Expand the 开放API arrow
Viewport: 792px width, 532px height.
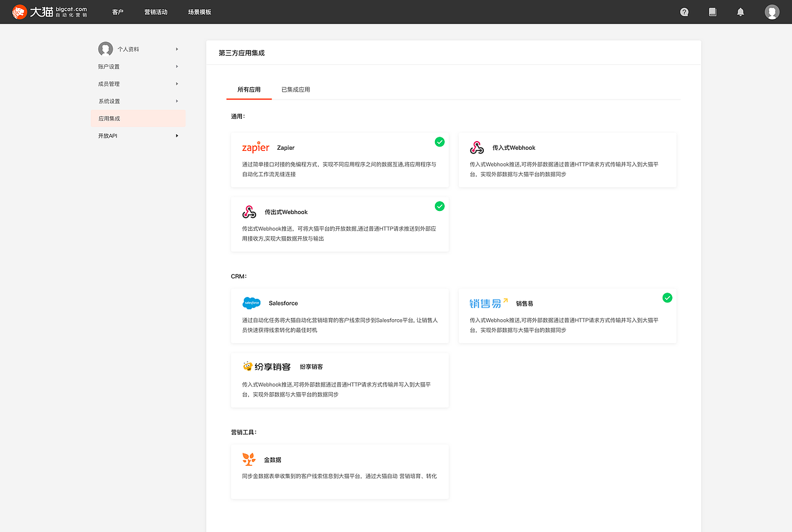[x=177, y=135]
